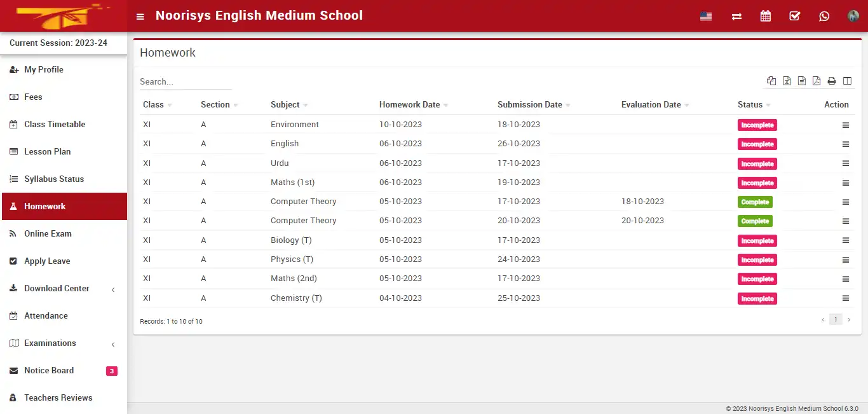This screenshot has width=868, height=414.
Task: Open Online Exam from sidebar
Action: coord(48,234)
